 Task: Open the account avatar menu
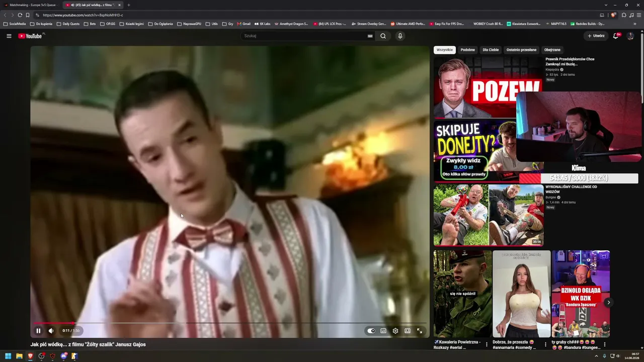tap(630, 36)
